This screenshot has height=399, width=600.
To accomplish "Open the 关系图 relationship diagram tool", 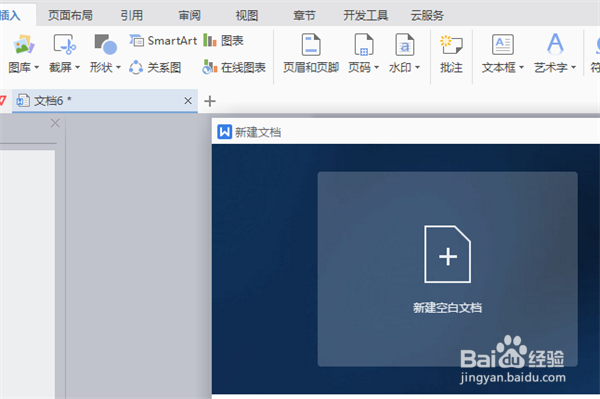I will pos(155,68).
